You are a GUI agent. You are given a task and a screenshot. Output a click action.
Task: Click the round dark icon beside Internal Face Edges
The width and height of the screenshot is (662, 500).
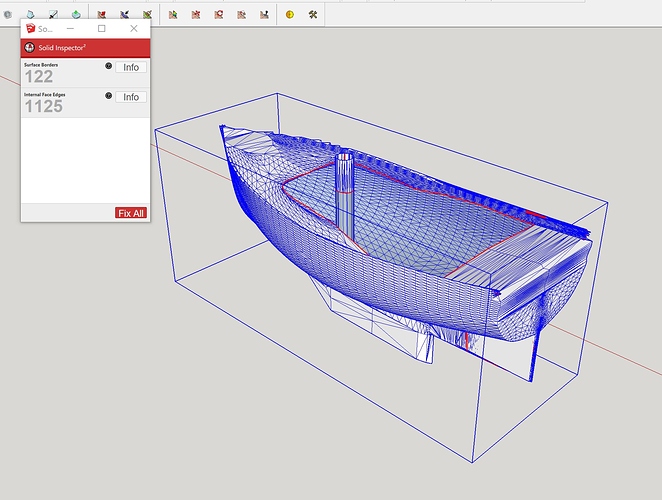109,96
